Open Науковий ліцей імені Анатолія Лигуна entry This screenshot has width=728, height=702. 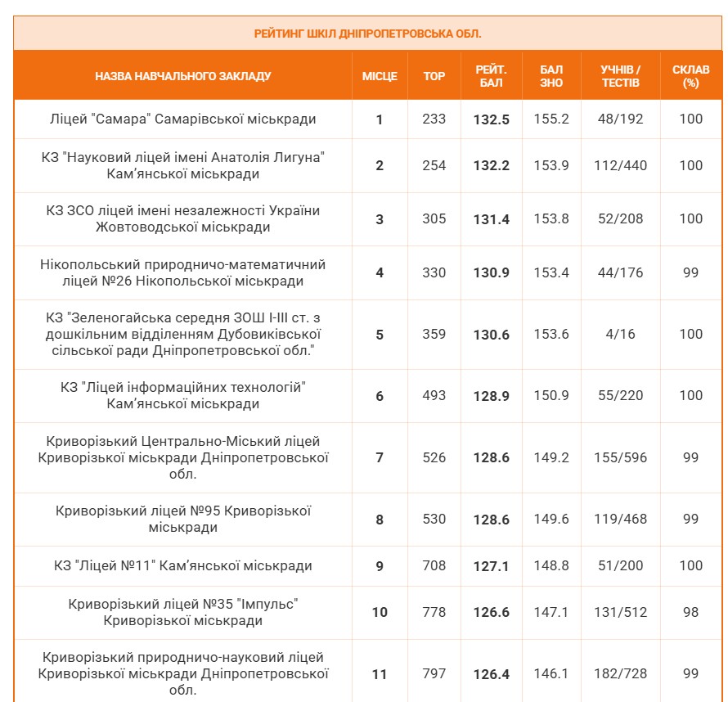182,165
